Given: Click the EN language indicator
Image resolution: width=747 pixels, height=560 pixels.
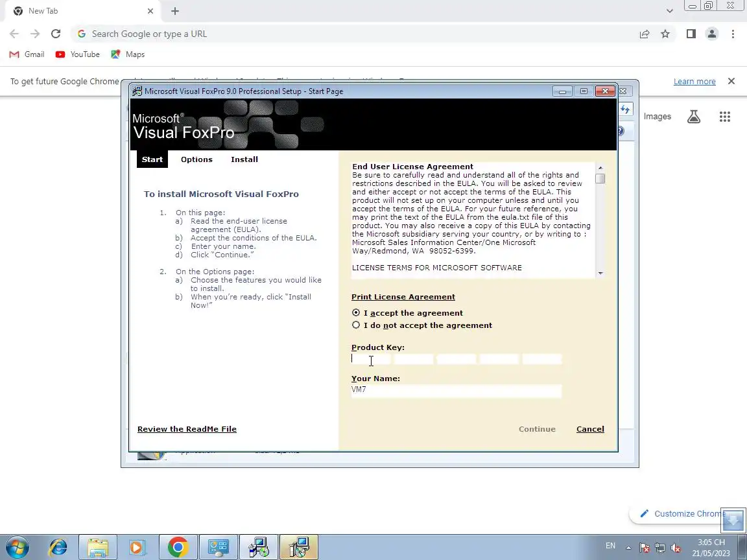Looking at the screenshot, I should point(610,546).
